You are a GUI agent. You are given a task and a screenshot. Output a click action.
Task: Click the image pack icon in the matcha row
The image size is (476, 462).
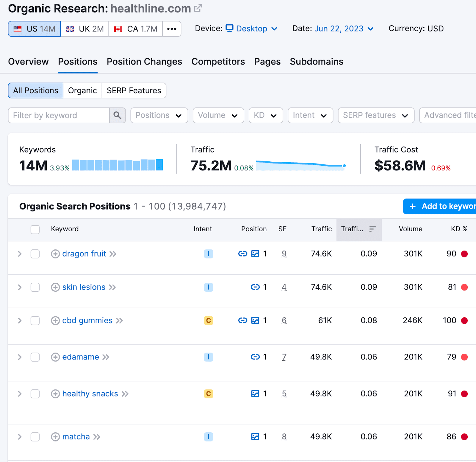point(255,436)
